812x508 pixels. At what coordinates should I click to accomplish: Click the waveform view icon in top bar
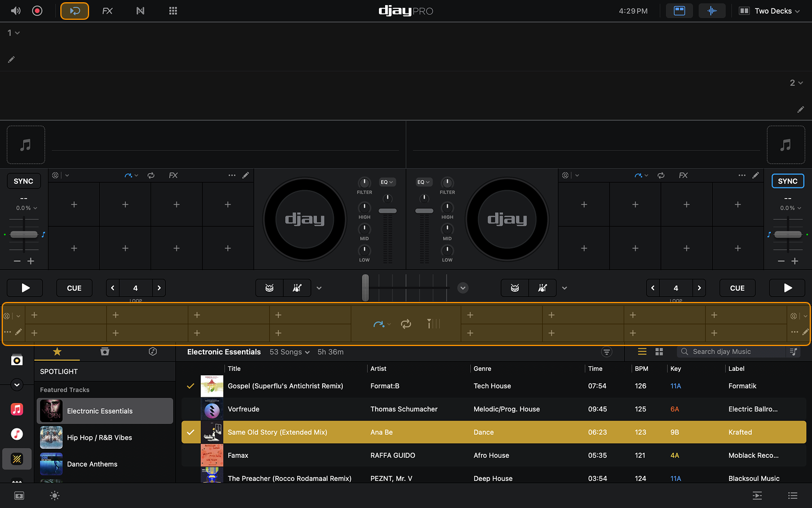(712, 11)
